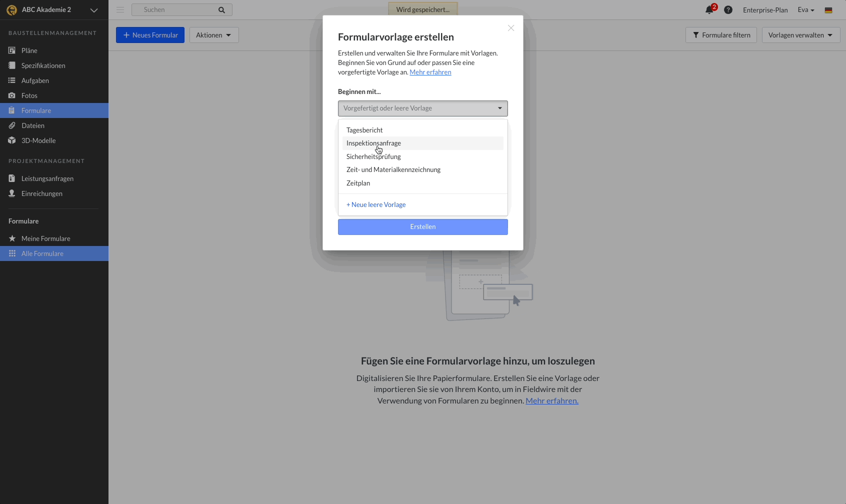Open the help question mark icon
The width and height of the screenshot is (846, 504).
coord(728,10)
